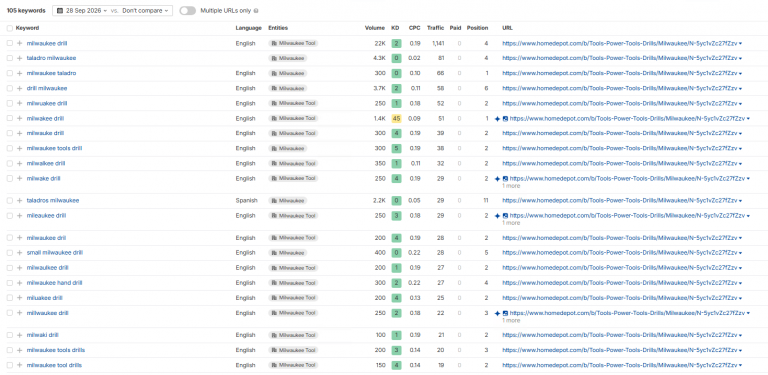The width and height of the screenshot is (768, 375).
Task: Click 'Spanish' language cell for 'taladros milwaukee'
Action: point(246,201)
